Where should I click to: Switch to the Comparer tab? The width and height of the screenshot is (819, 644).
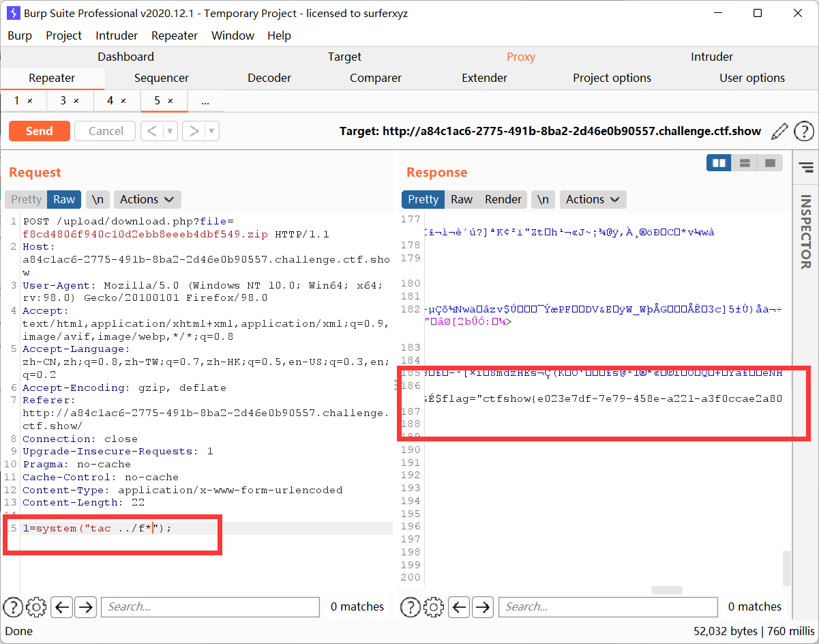pyautogui.click(x=376, y=78)
